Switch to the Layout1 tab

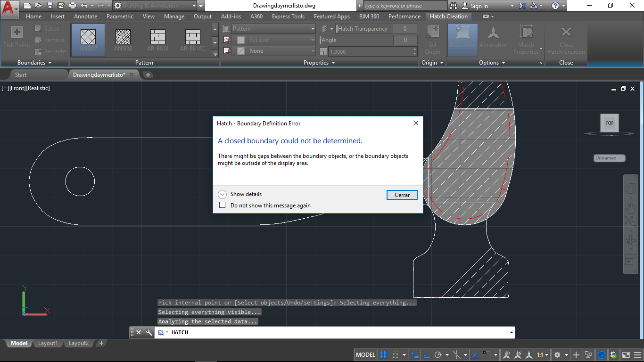point(48,343)
